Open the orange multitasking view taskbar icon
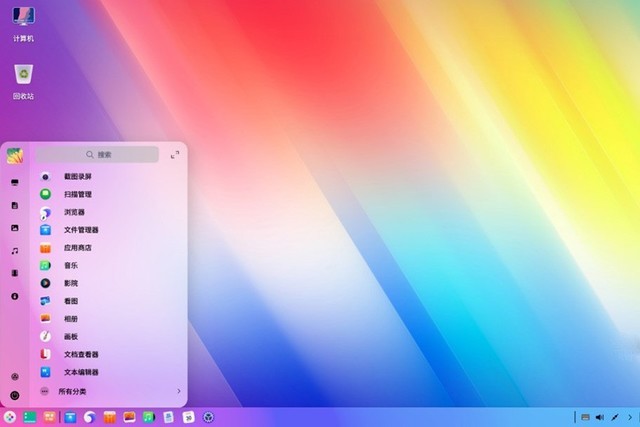The image size is (640, 427). pyautogui.click(x=49, y=417)
